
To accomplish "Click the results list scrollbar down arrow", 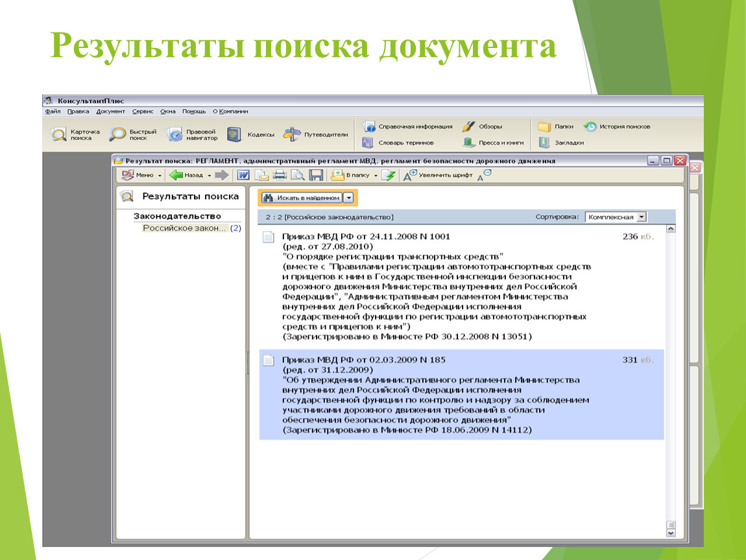I will pos(671,533).
